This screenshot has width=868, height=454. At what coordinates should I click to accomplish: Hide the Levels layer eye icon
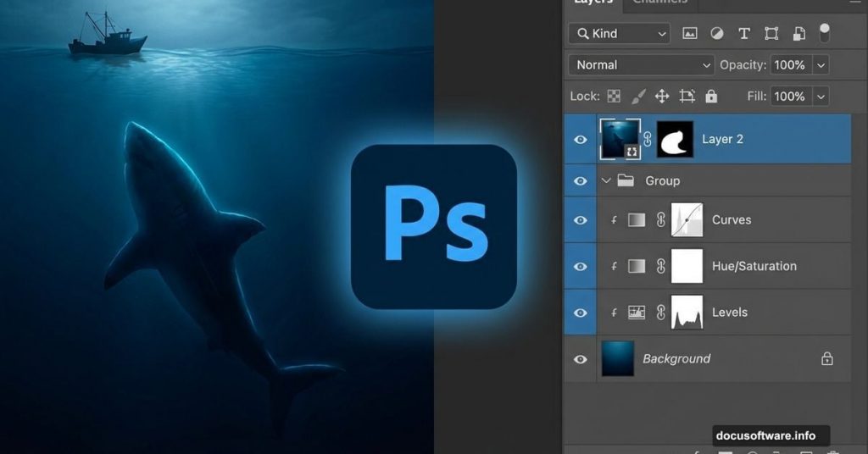[580, 313]
